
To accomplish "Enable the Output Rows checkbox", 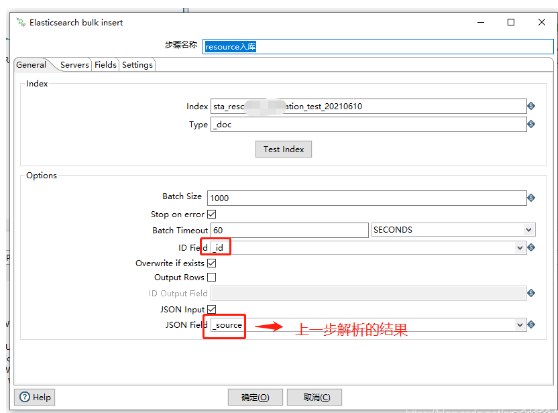I will [x=211, y=277].
